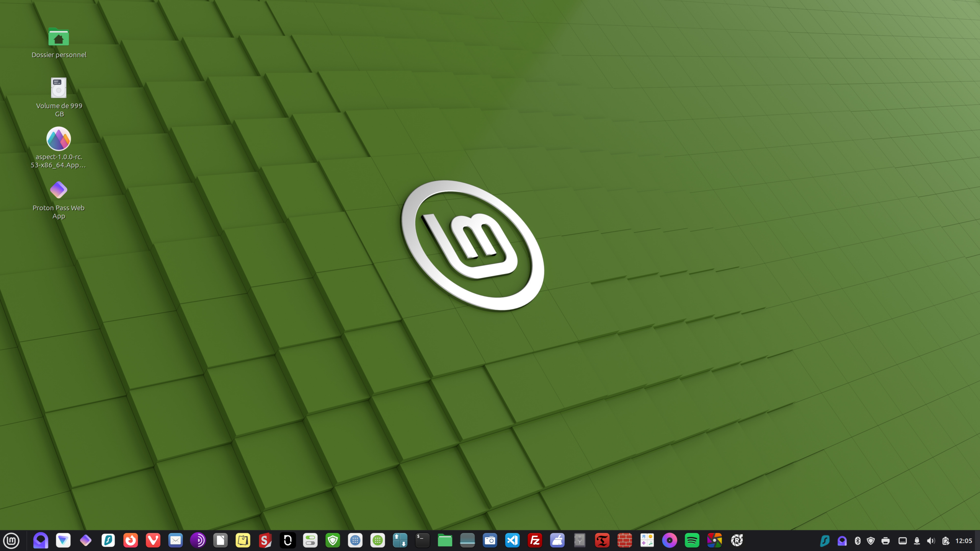
Task: Launch Proton Mail from the taskbar launchers
Action: point(41,541)
